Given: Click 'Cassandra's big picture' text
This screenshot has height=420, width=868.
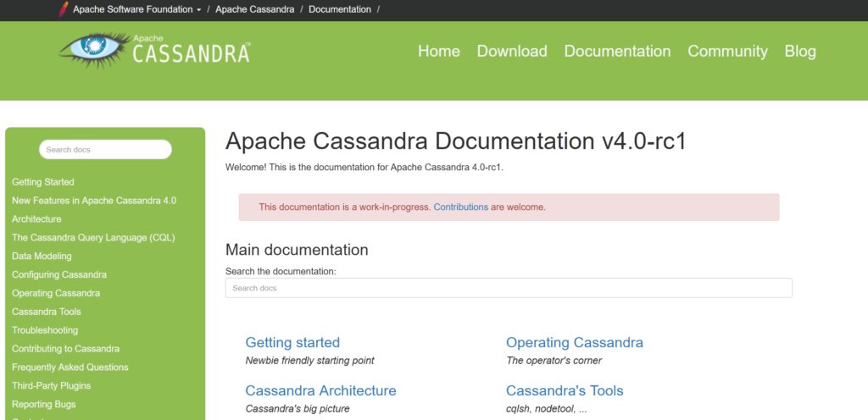Looking at the screenshot, I should (x=298, y=409).
